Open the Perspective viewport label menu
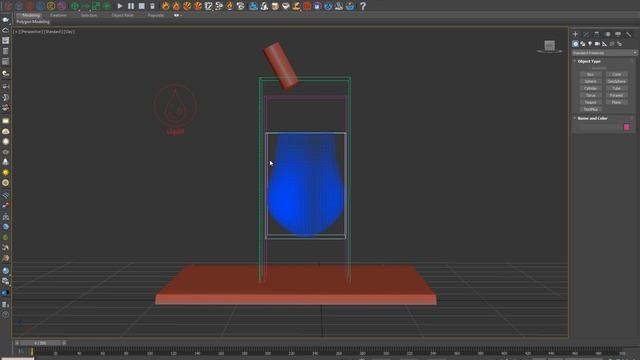The image size is (640, 360). click(30, 31)
